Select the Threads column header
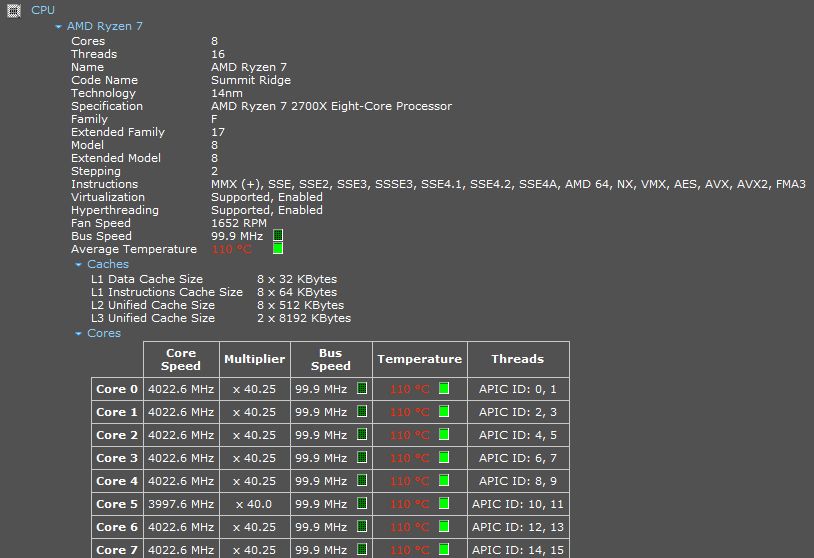The height and width of the screenshot is (558, 814). point(518,359)
